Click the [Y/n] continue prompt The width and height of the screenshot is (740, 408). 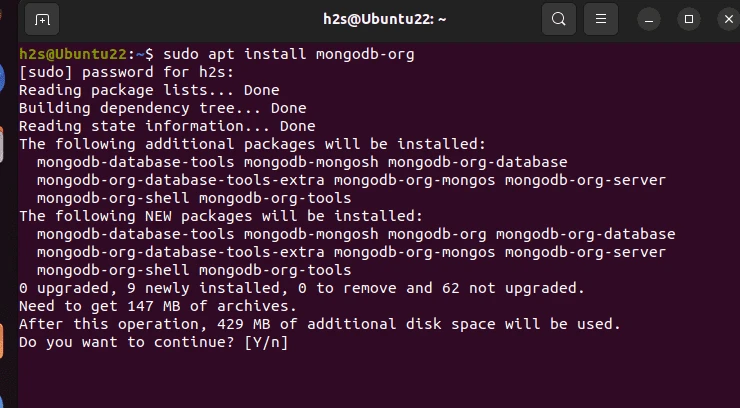(x=266, y=342)
